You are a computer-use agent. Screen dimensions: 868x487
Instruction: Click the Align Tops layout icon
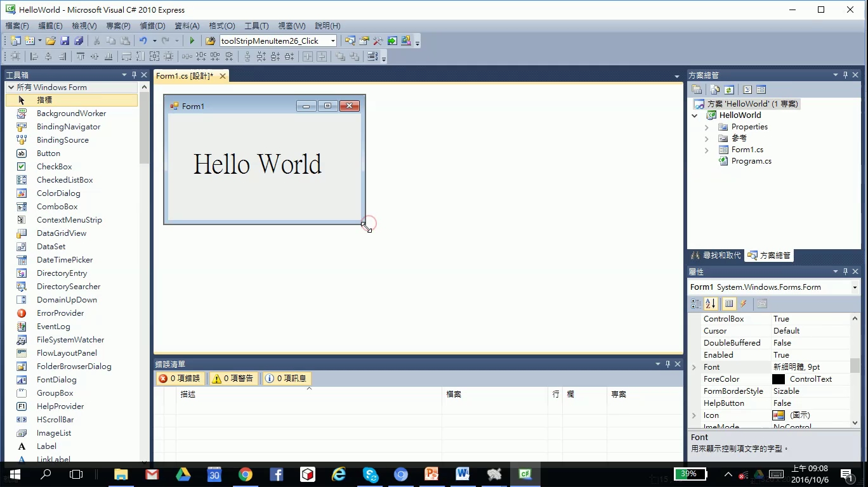point(81,56)
